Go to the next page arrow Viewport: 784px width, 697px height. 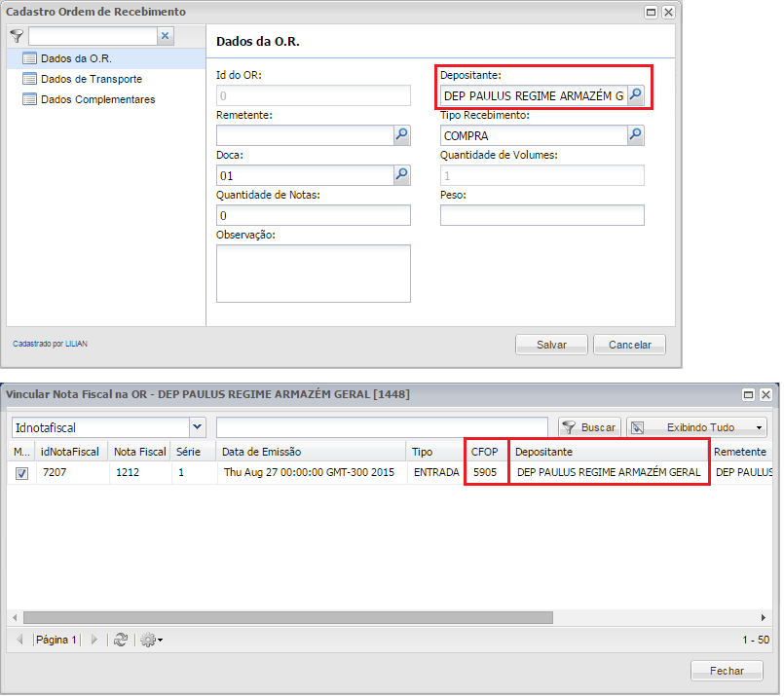(x=94, y=639)
